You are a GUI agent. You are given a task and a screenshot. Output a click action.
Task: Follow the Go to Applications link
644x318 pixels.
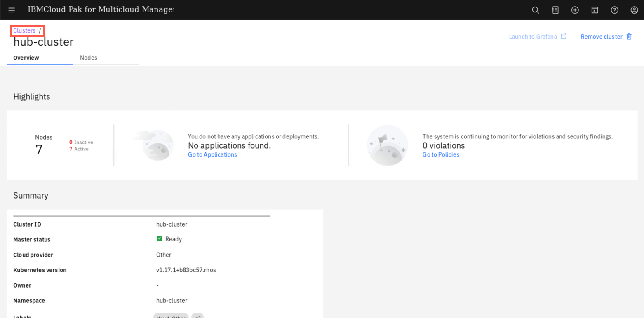pos(212,154)
